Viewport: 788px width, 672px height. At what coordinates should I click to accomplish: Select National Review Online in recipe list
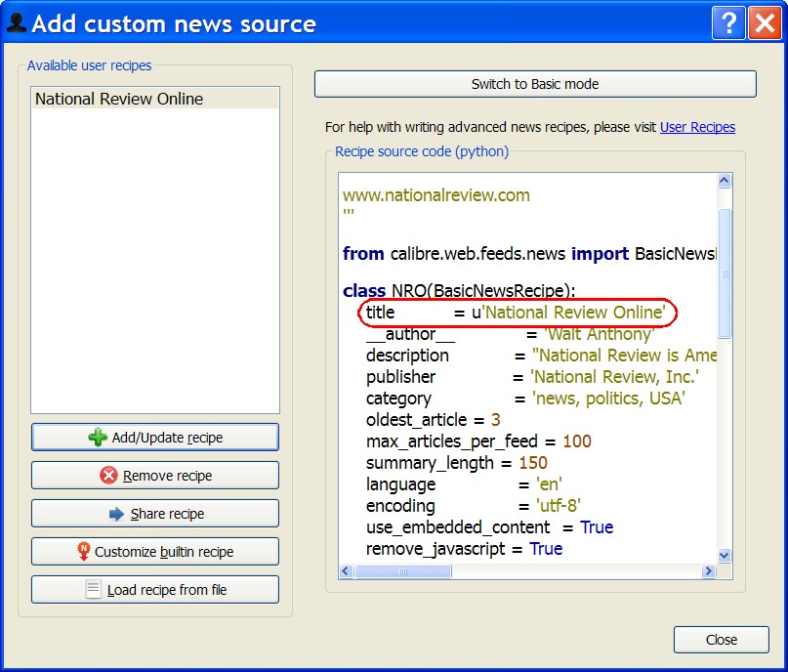coord(155,99)
